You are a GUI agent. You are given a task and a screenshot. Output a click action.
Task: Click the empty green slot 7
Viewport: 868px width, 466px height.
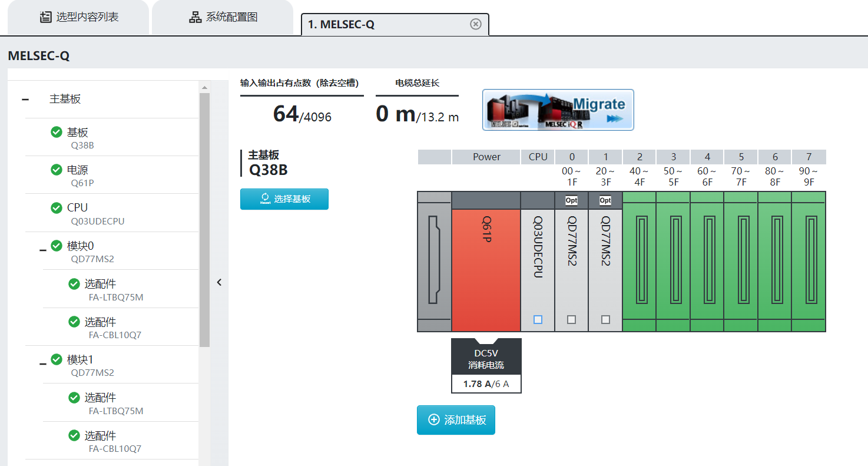pyautogui.click(x=809, y=259)
